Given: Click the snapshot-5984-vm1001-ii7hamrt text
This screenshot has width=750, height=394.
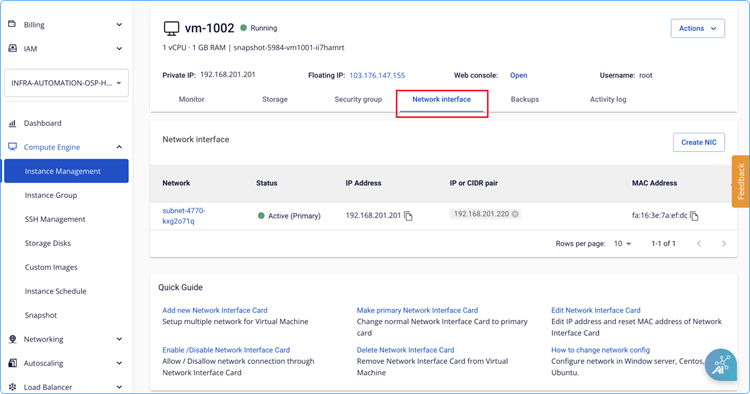Looking at the screenshot, I should (x=289, y=48).
